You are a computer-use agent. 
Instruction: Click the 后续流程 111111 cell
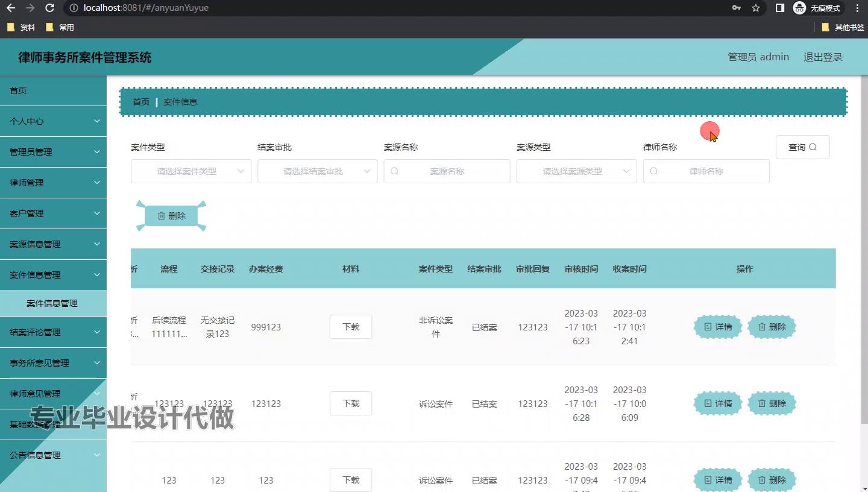click(169, 327)
